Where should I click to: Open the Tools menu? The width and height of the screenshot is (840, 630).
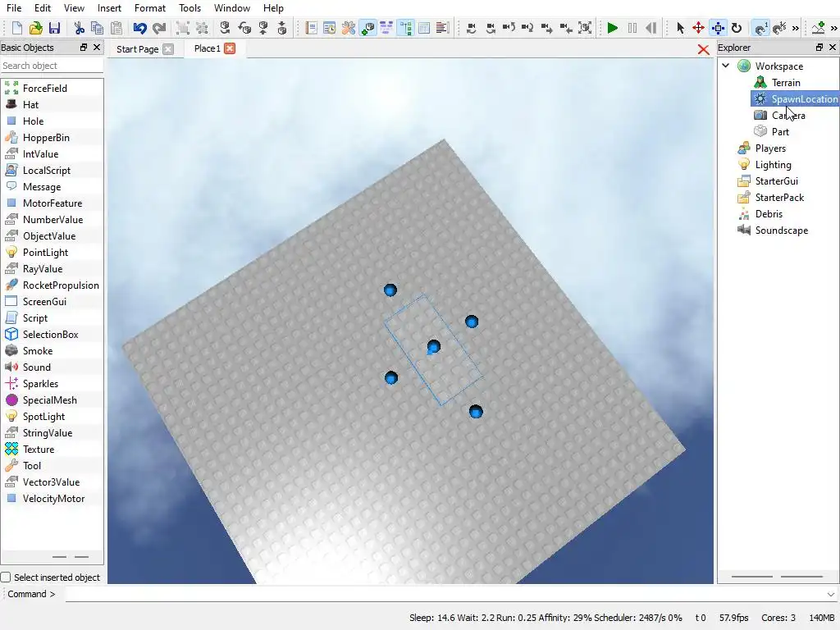pos(189,8)
